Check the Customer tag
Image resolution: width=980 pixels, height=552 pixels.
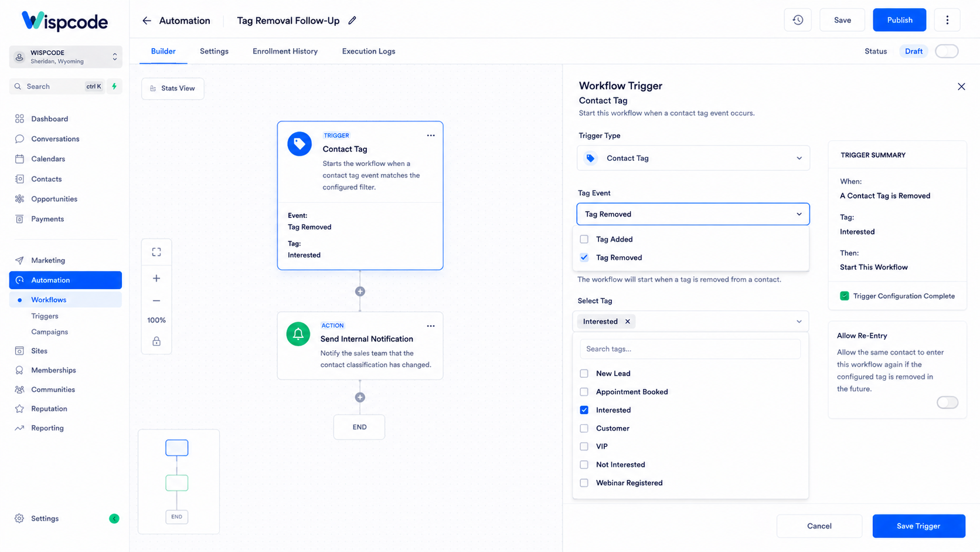click(584, 428)
